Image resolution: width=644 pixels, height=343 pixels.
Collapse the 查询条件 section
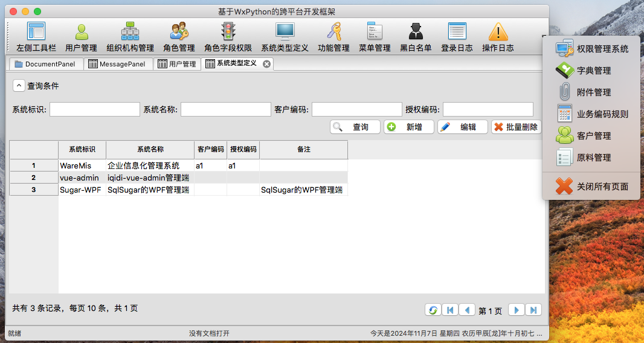pos(19,85)
